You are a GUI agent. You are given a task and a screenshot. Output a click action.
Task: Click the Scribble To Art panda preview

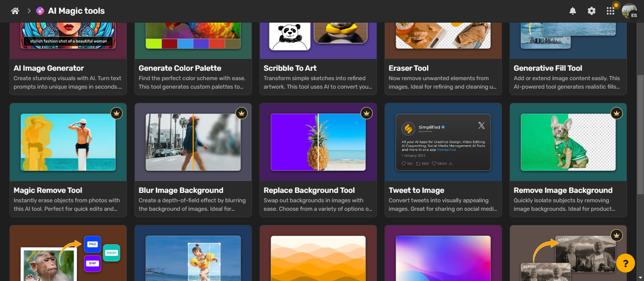click(x=290, y=36)
